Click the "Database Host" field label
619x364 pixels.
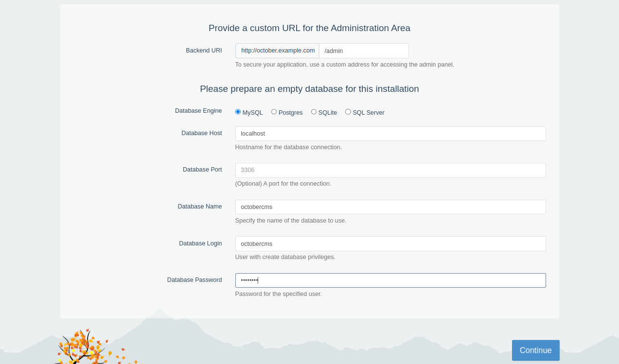201,133
